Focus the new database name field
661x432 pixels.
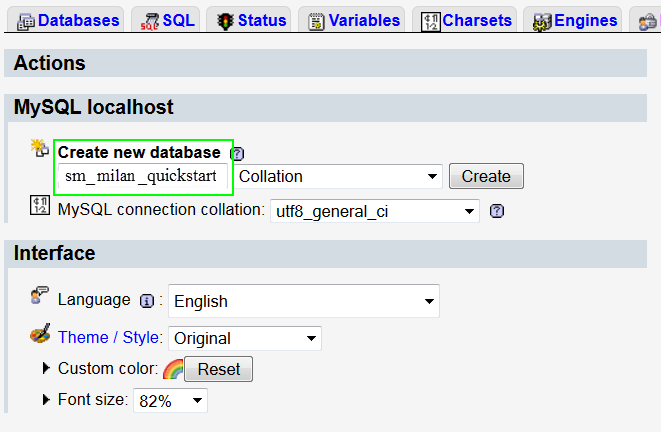(x=143, y=176)
